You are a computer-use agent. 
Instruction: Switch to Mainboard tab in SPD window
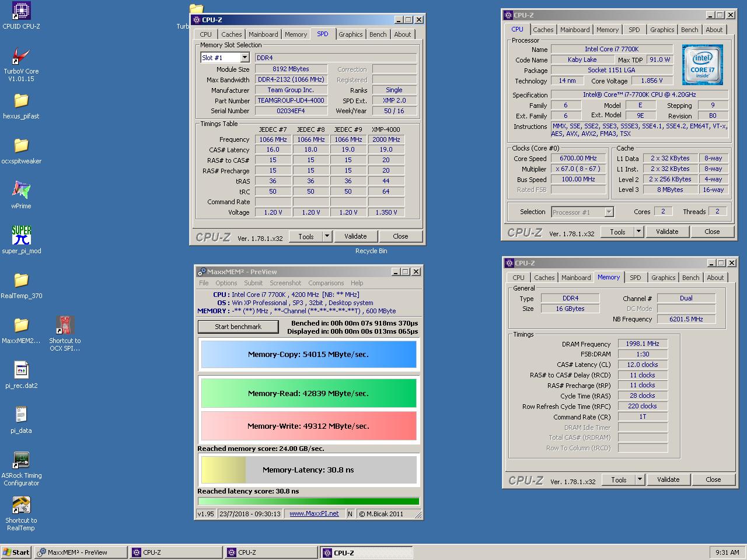point(263,34)
